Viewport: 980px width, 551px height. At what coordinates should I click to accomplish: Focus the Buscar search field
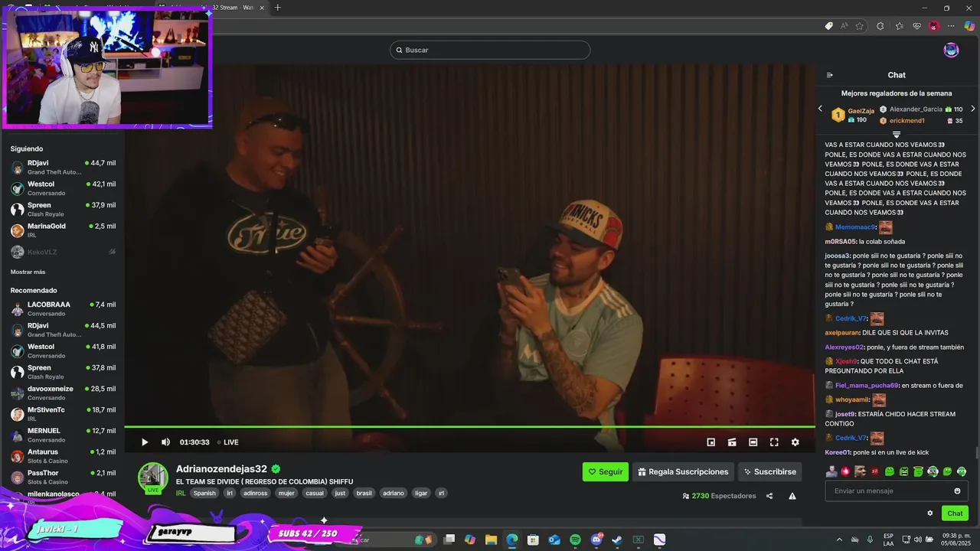click(x=490, y=50)
